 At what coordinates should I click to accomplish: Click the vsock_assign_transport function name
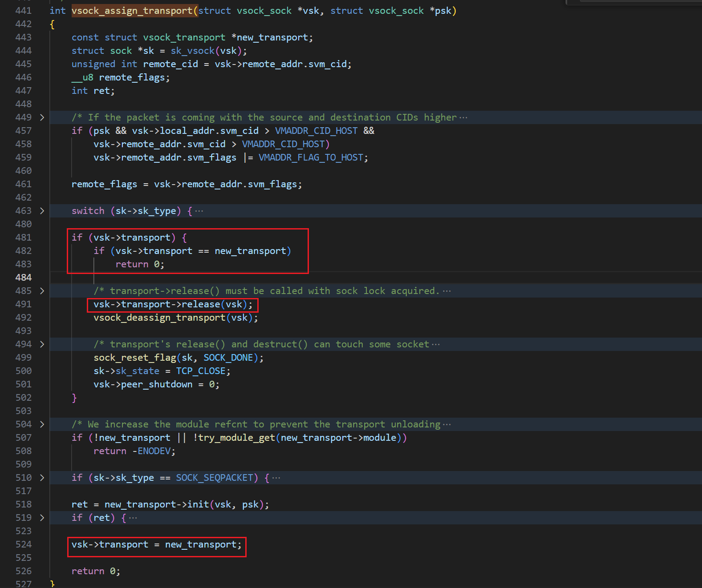click(x=132, y=11)
